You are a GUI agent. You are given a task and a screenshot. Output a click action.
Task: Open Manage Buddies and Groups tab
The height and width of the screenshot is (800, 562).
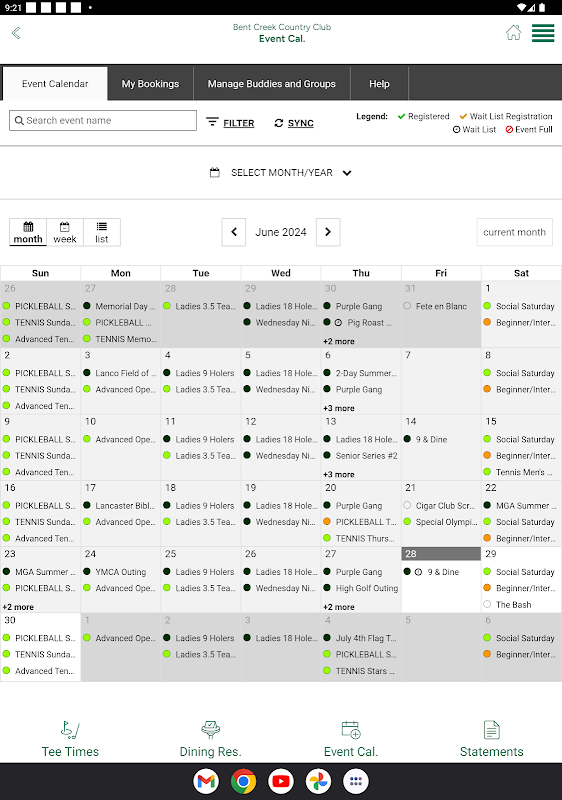coord(272,84)
